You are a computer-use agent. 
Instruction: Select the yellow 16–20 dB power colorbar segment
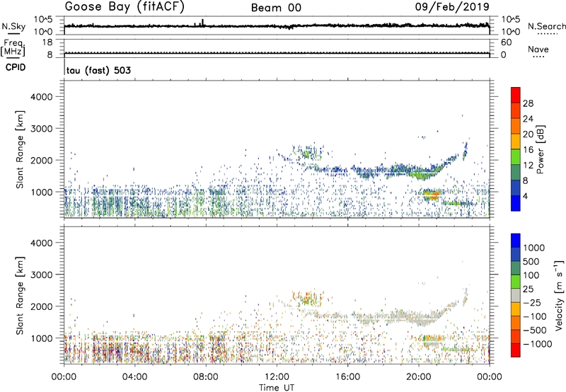coord(516,141)
